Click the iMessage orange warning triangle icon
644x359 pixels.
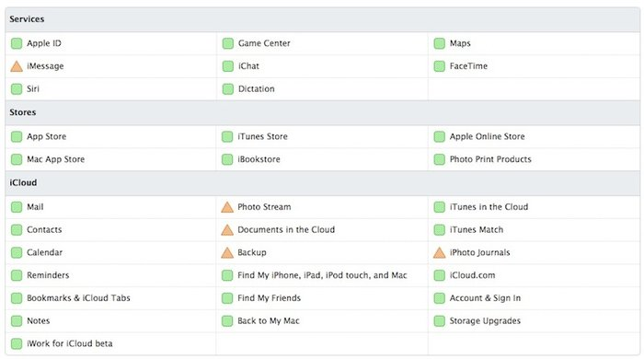point(17,66)
